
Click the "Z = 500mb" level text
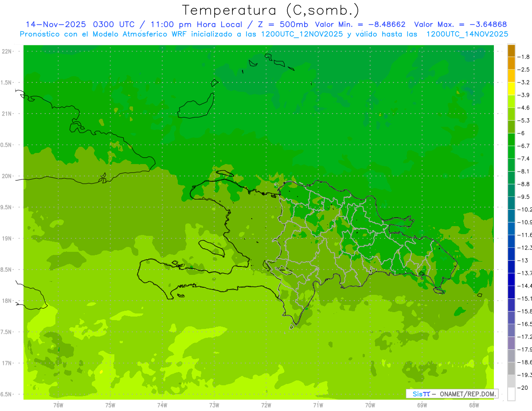click(284, 24)
